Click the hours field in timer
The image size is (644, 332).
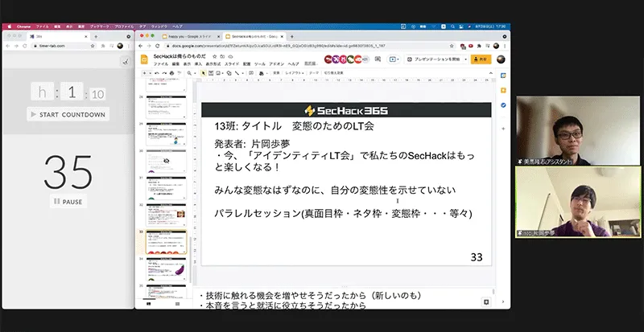pyautogui.click(x=42, y=92)
